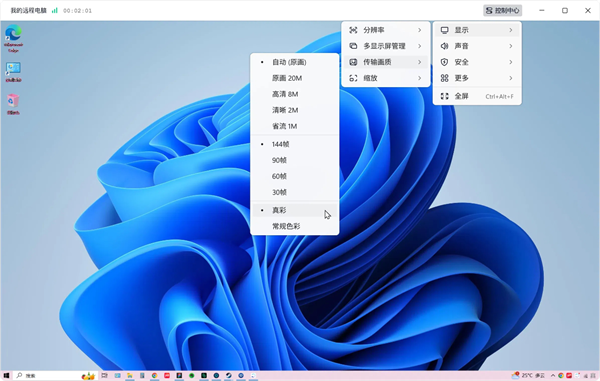Image resolution: width=600 pixels, height=381 pixels.
Task: Click the 更多 grid icon
Action: click(x=444, y=78)
